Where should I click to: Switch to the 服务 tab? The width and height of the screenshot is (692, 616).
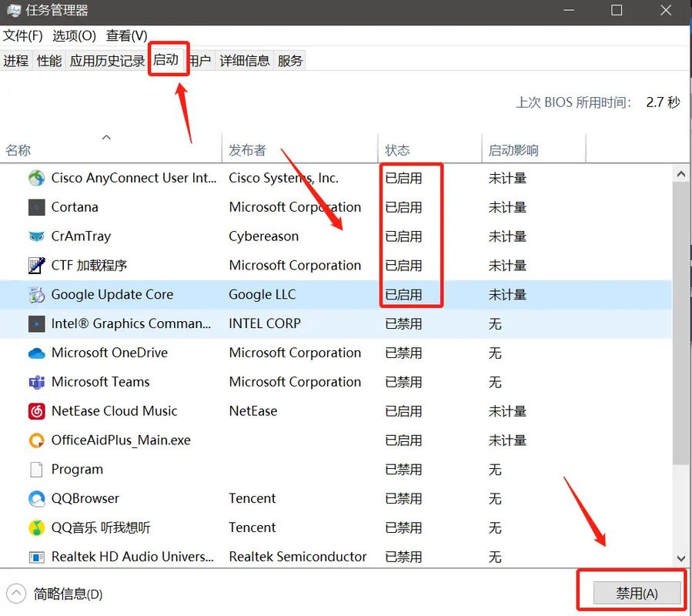click(x=290, y=61)
